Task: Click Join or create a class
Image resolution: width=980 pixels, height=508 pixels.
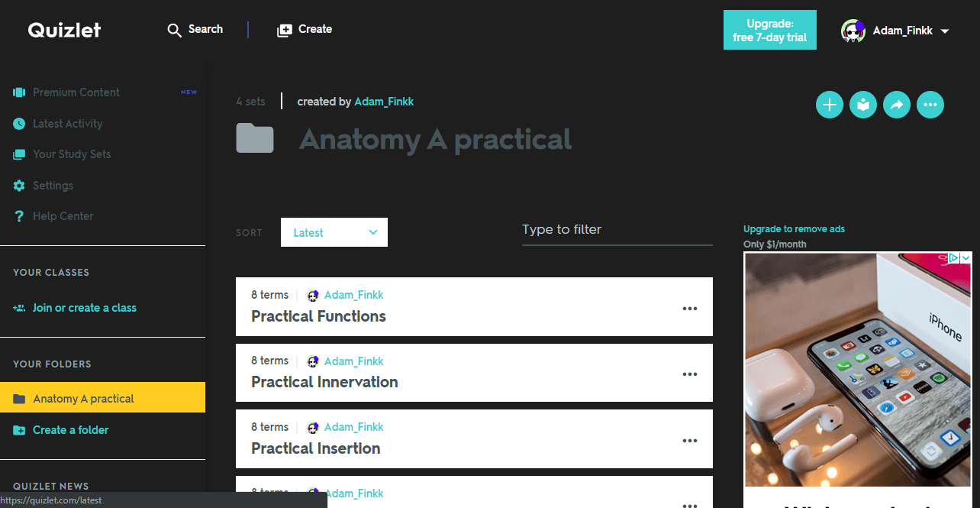Action: 84,307
